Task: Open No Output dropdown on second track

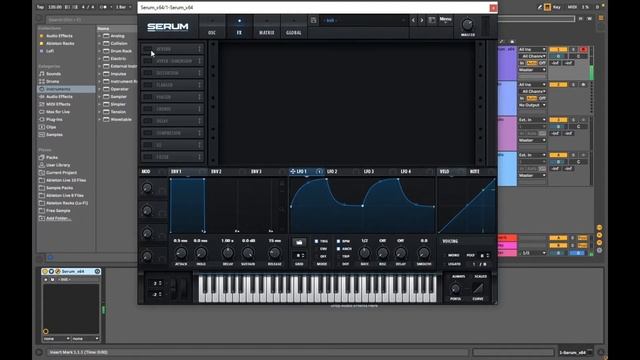Action: click(532, 105)
